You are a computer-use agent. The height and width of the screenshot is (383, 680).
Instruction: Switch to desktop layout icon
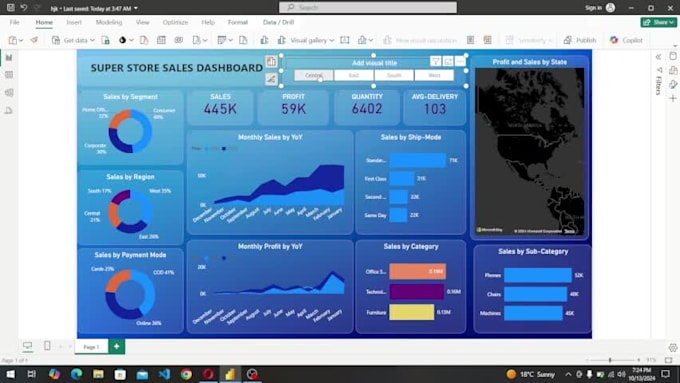click(x=27, y=346)
